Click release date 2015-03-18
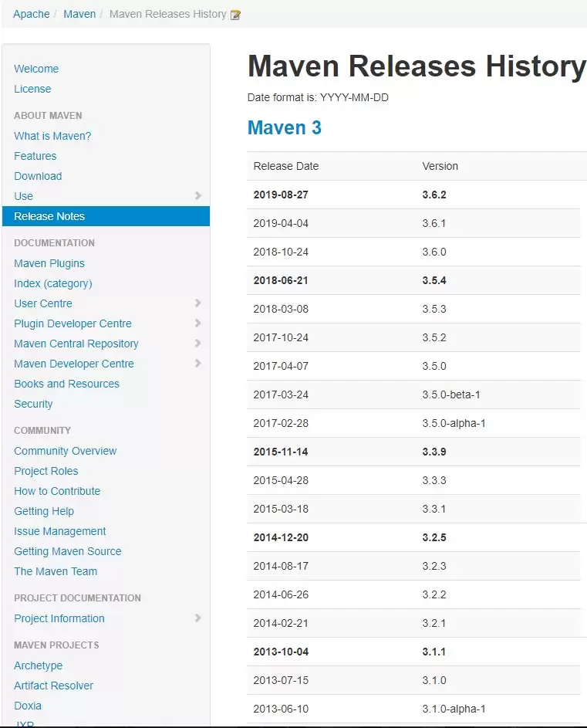 (281, 509)
